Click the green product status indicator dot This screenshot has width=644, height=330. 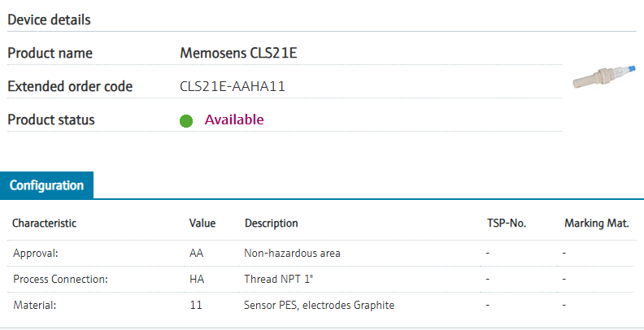(185, 120)
